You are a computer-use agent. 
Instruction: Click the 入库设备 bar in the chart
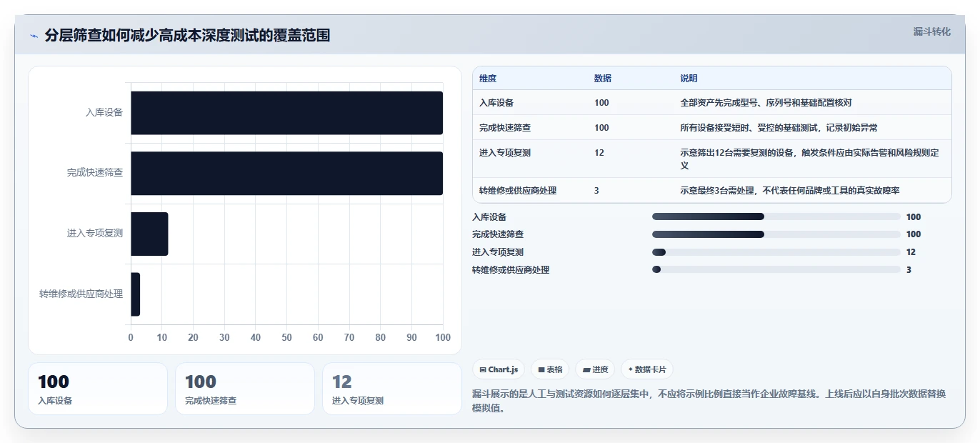(x=286, y=113)
